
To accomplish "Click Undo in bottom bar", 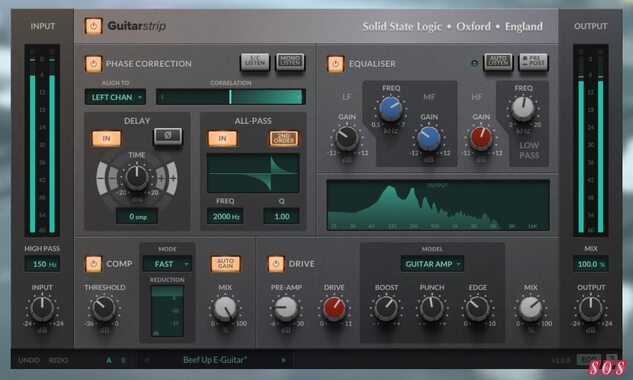I will coord(29,360).
